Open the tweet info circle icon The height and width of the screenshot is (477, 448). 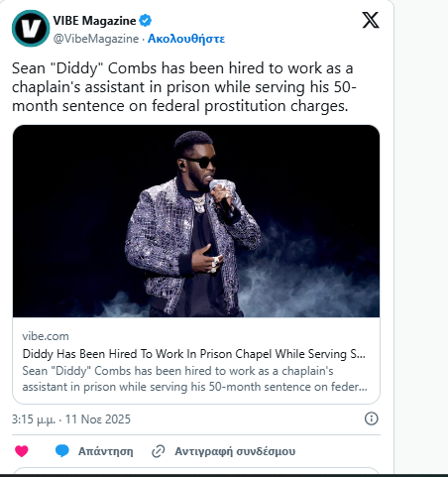[371, 418]
